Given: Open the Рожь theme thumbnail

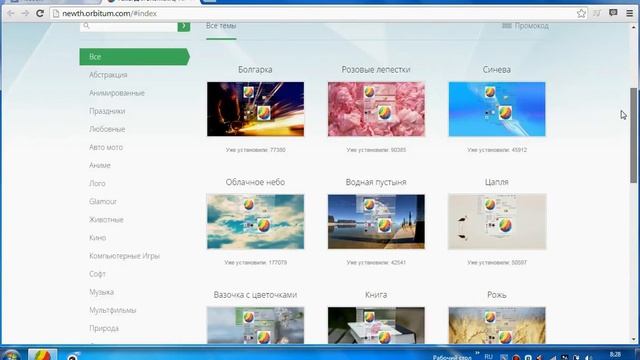Looking at the screenshot, I should (x=497, y=325).
